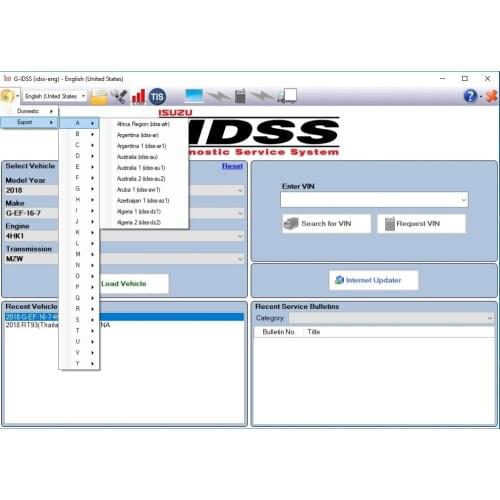This screenshot has width=500, height=500.
Task: Open the English (United States) language dropdown
Action: [55, 96]
